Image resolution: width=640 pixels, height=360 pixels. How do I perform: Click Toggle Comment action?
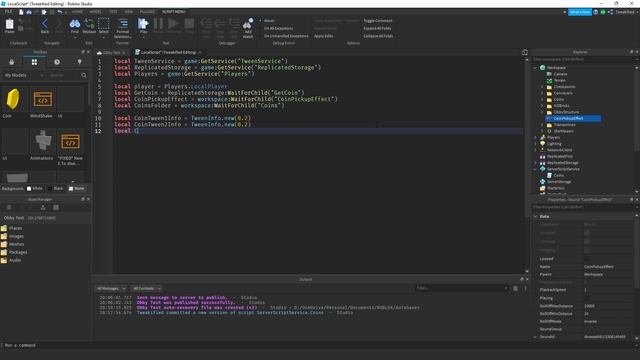[378, 21]
